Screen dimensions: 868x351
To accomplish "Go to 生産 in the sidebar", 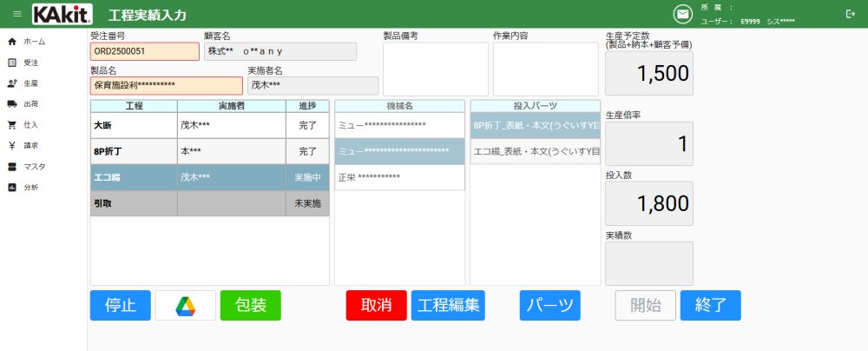I will click(x=30, y=83).
